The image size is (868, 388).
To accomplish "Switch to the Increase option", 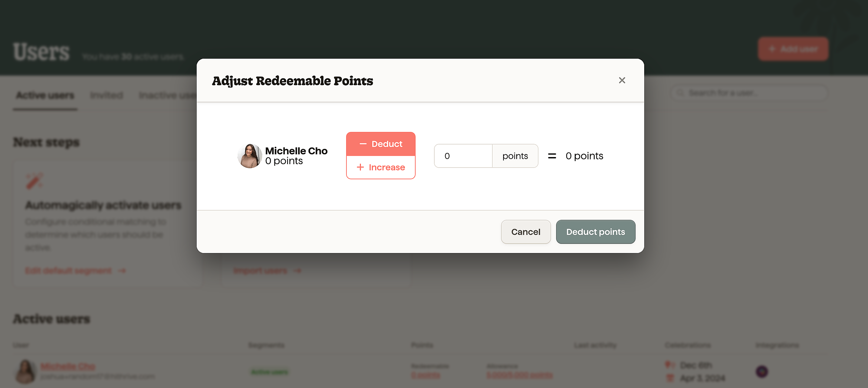I will click(381, 167).
